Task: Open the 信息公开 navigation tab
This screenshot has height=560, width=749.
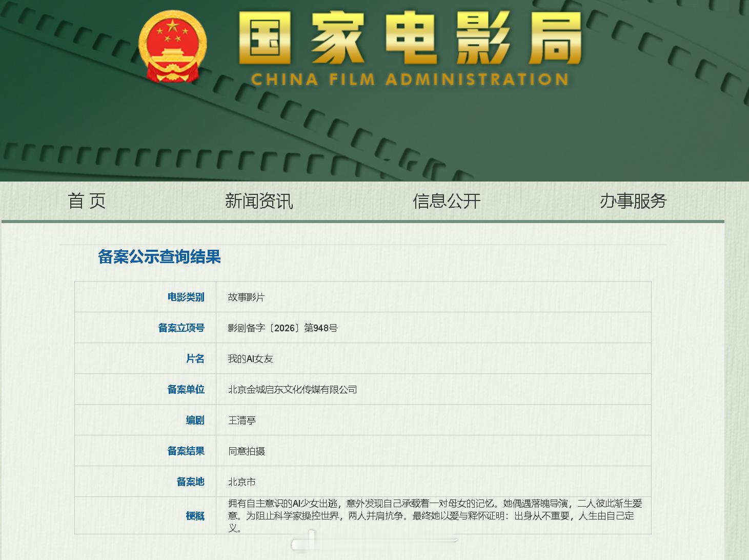Action: coord(447,201)
